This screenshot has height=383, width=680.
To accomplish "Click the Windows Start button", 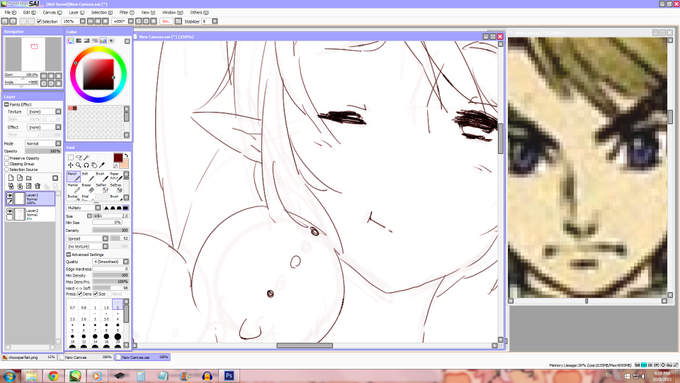I will point(9,376).
